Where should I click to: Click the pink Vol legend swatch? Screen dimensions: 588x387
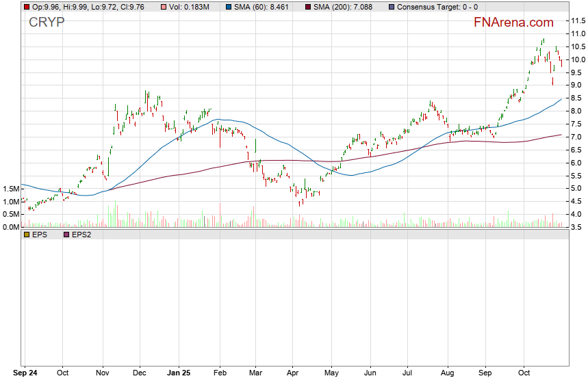(x=162, y=7)
